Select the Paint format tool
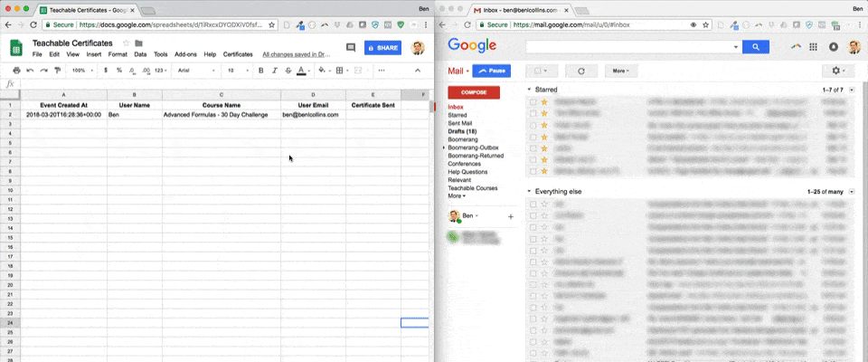 point(57,71)
